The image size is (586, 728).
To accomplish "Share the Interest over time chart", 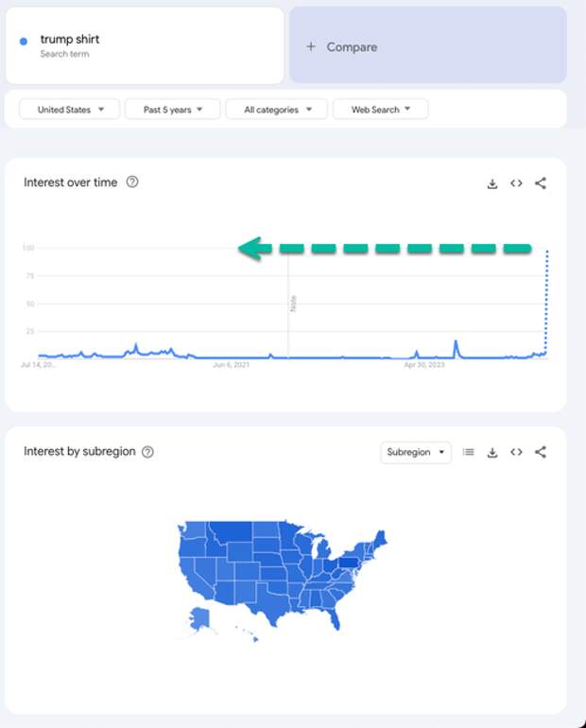I will (x=541, y=183).
